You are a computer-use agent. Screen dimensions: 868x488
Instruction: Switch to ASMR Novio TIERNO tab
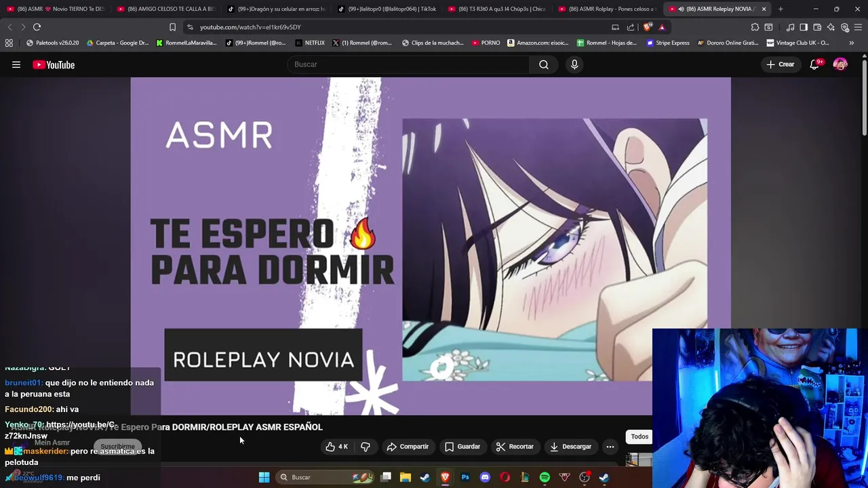(x=56, y=9)
